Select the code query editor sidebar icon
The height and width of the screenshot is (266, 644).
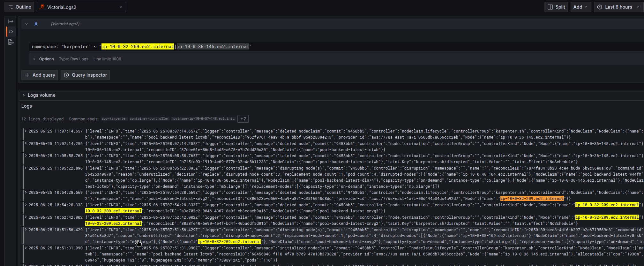point(11,32)
